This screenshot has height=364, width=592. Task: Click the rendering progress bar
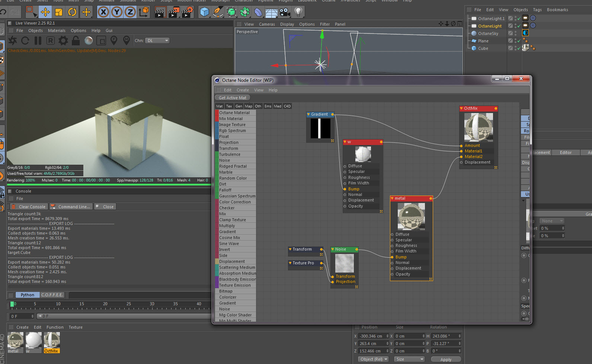[109, 184]
